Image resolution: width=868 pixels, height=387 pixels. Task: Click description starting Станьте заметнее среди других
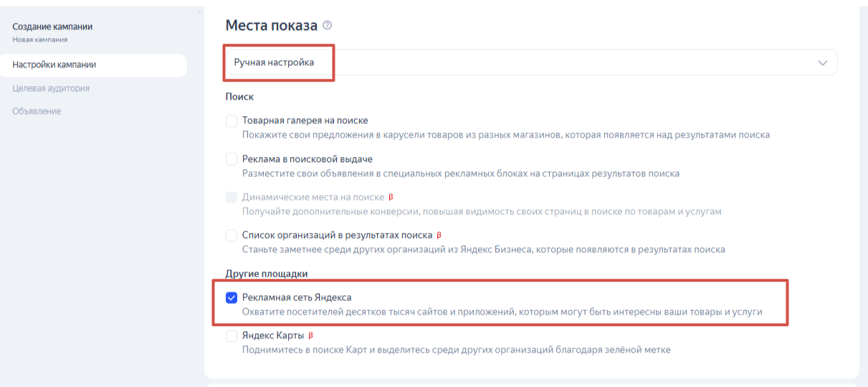click(484, 249)
